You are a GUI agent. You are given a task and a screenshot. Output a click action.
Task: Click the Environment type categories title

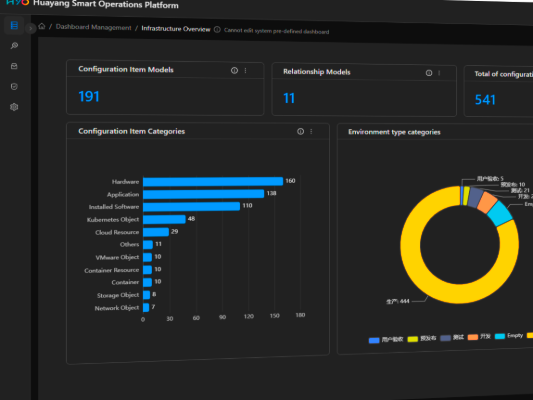click(394, 132)
